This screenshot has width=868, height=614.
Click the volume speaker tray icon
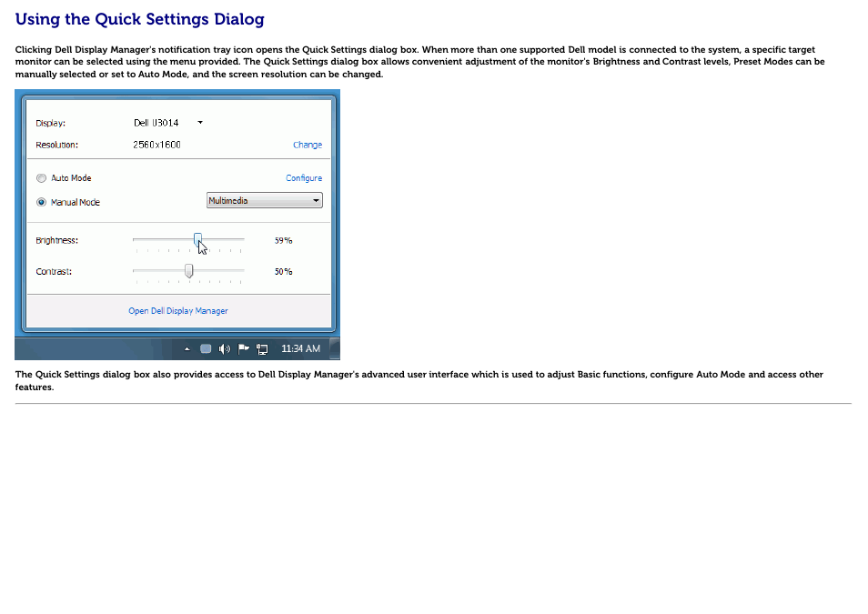coord(224,348)
